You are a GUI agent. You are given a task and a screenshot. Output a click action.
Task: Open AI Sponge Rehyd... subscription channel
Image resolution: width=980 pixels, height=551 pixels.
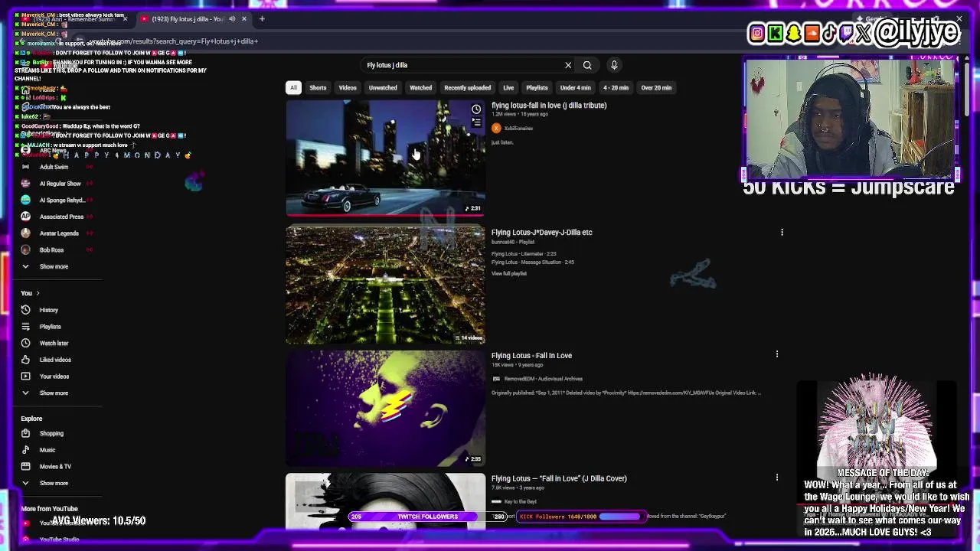[61, 201]
